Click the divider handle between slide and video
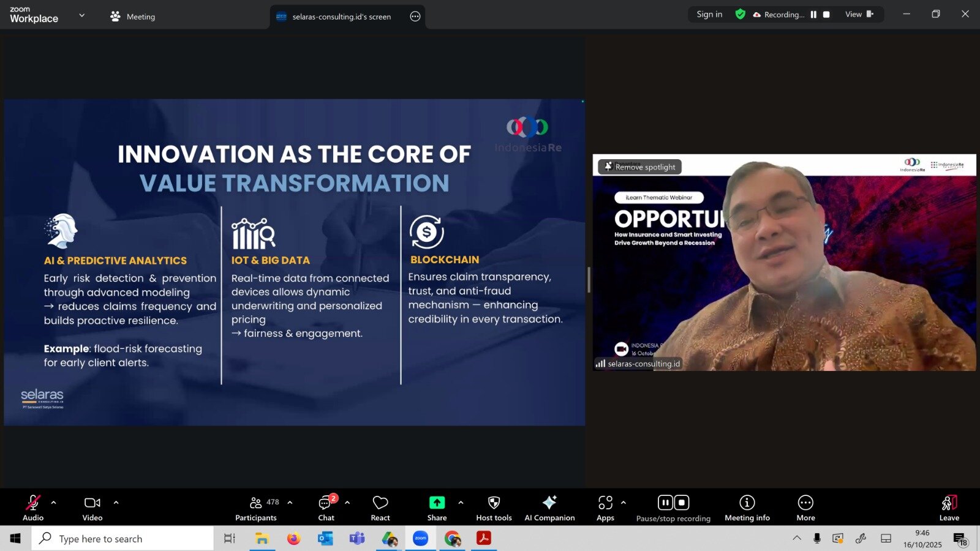This screenshot has height=551, width=980. (589, 280)
